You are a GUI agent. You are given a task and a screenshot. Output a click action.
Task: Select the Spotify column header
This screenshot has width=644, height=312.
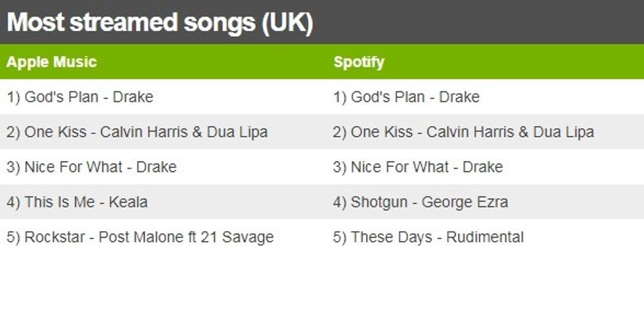pos(359,62)
